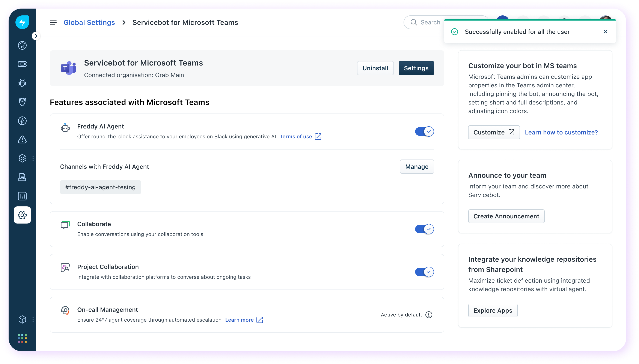
Task: Click the Uninstall button
Action: point(375,68)
